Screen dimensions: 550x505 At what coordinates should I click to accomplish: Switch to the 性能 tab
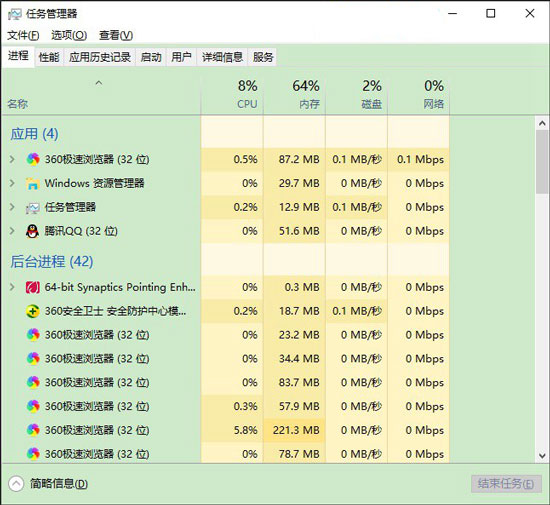pos(49,57)
